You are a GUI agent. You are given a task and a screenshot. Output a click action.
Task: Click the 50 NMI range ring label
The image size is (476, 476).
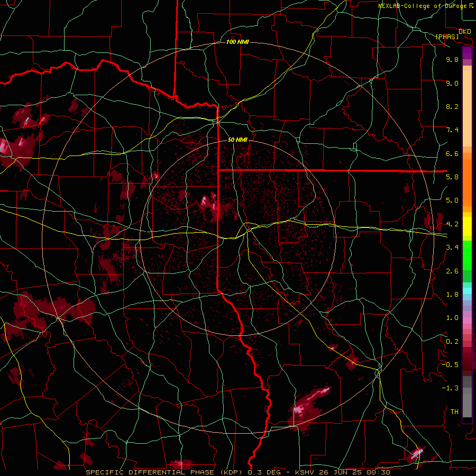237,140
